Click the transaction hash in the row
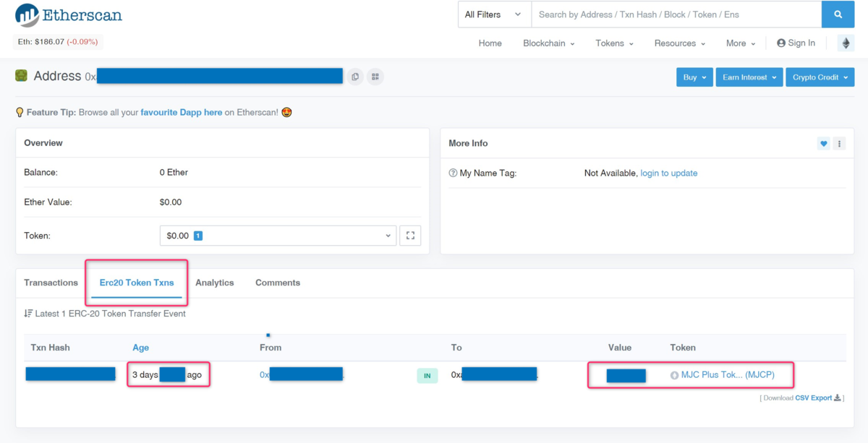The width and height of the screenshot is (868, 443). (x=70, y=374)
